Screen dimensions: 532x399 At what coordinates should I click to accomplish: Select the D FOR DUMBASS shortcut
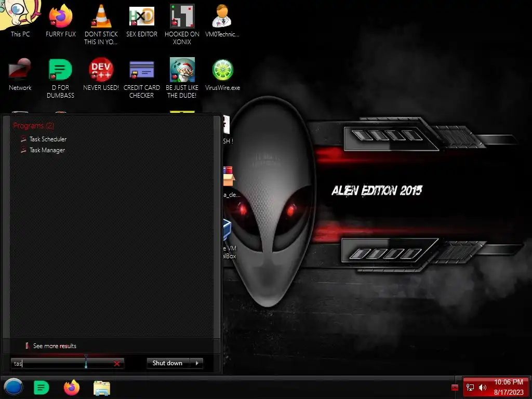[60, 78]
